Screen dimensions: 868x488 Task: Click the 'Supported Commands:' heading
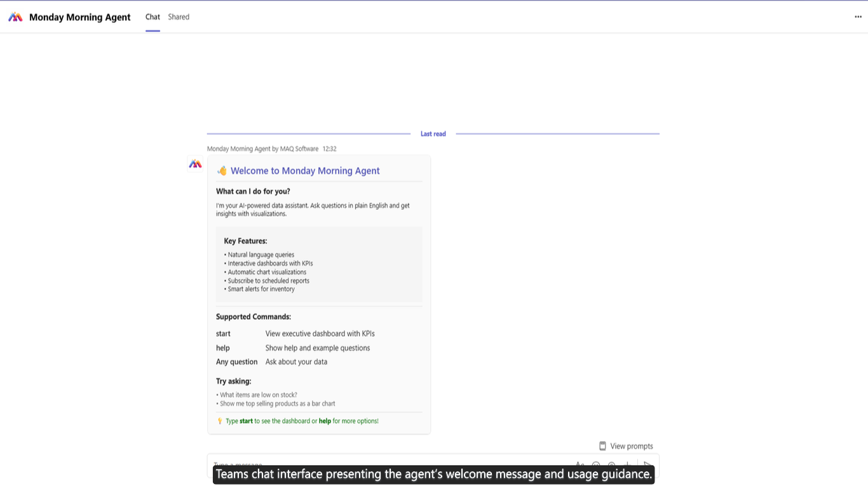coord(254,316)
